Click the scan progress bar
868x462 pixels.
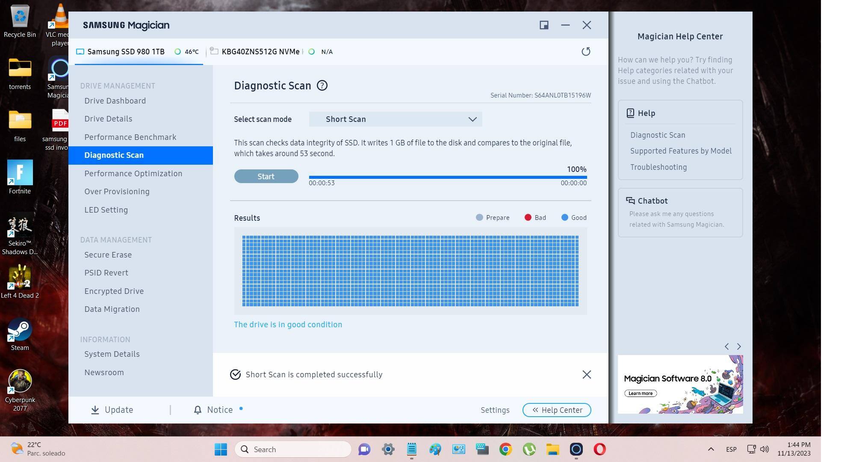coord(448,177)
